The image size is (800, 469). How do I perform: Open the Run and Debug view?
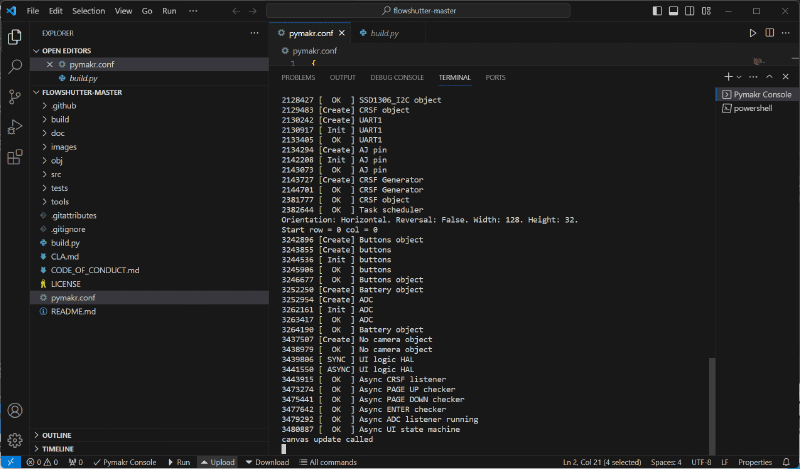click(x=15, y=127)
